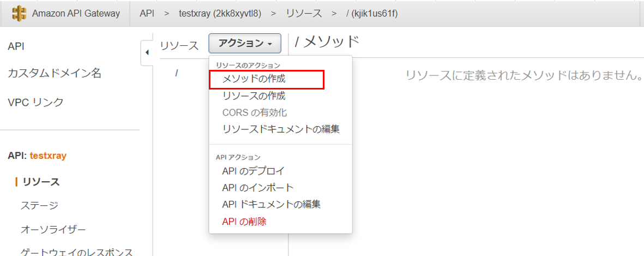Open testxray (2kk8xyvtl8) breadcrumb

pyautogui.click(x=220, y=14)
